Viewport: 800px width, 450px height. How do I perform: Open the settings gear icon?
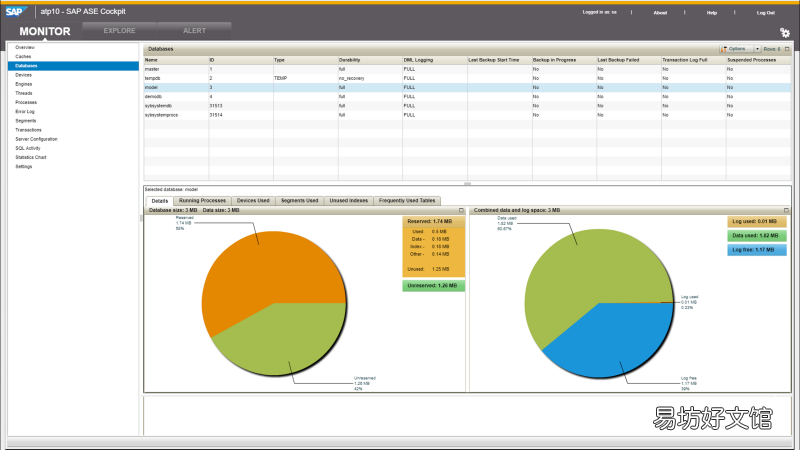(785, 33)
